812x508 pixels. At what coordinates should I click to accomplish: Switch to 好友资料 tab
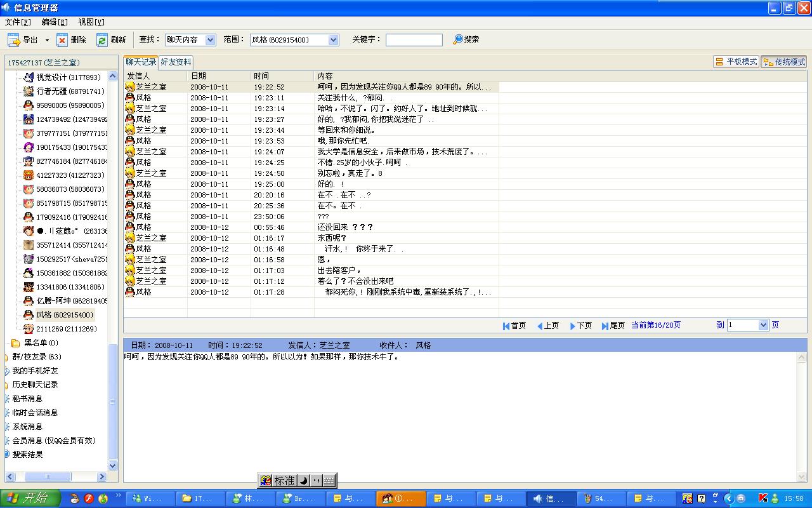(176, 62)
